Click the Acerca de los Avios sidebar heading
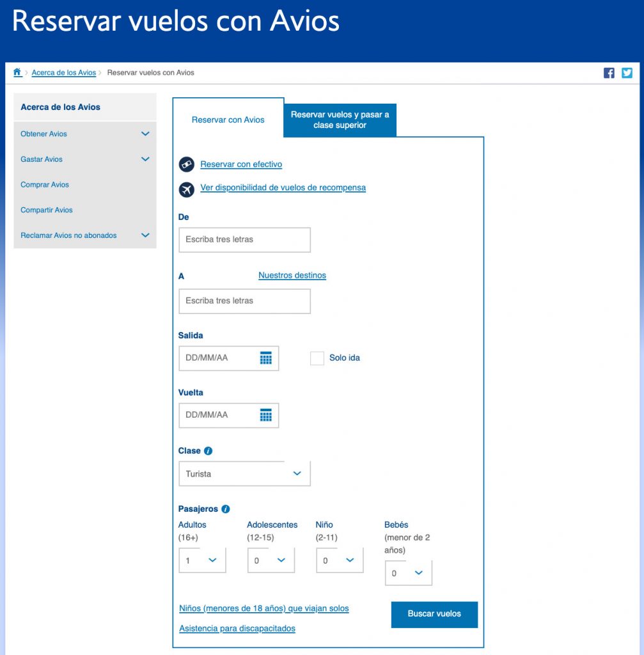Image resolution: width=644 pixels, height=655 pixels. pyautogui.click(x=61, y=107)
